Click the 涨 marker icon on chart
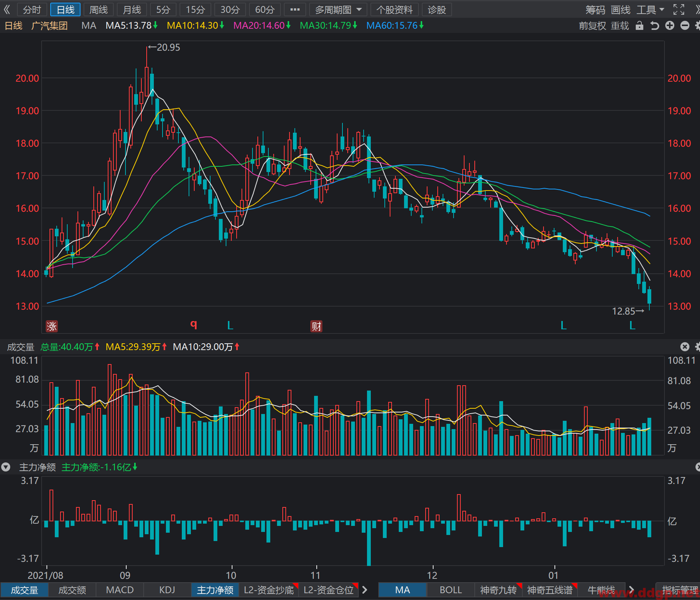Image resolution: width=700 pixels, height=600 pixels. click(52, 326)
